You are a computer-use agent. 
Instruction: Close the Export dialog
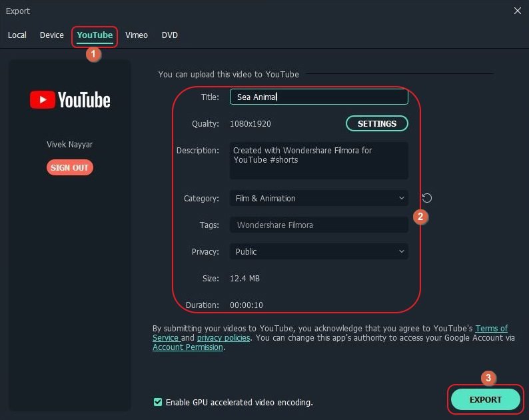[x=518, y=11]
